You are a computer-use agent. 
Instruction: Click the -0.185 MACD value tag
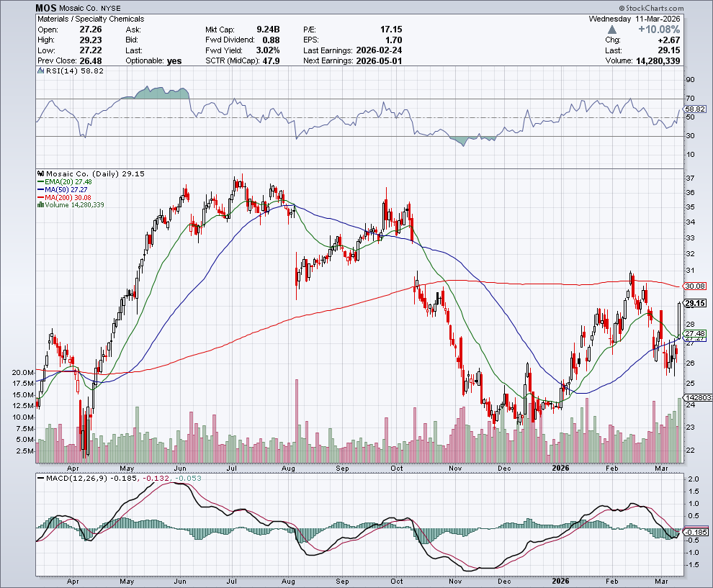(x=696, y=532)
